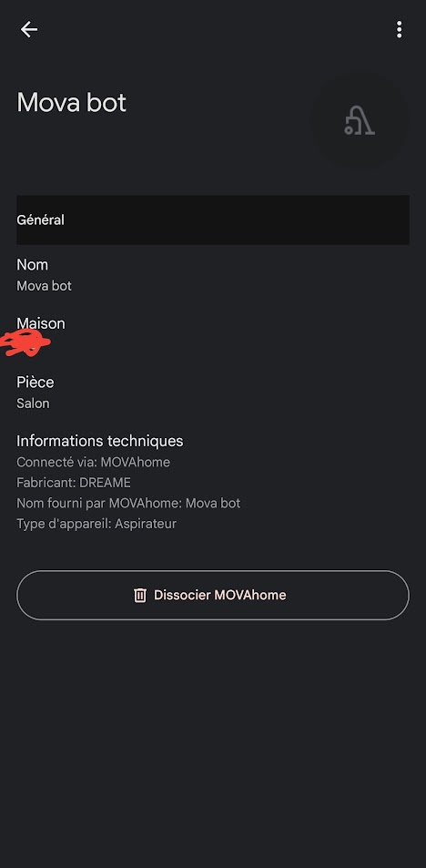426x868 pixels.
Task: Tap the red scribbled home name
Action: point(25,342)
